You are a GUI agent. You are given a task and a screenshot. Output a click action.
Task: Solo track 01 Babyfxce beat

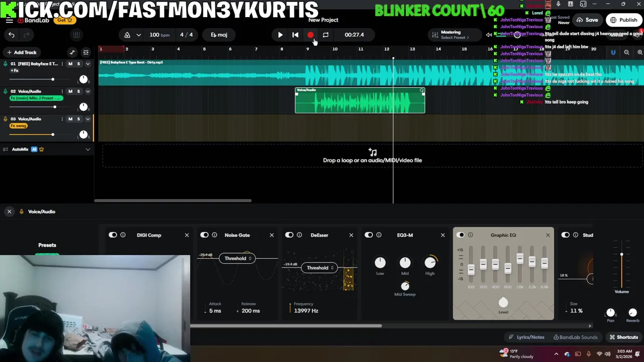(78, 64)
